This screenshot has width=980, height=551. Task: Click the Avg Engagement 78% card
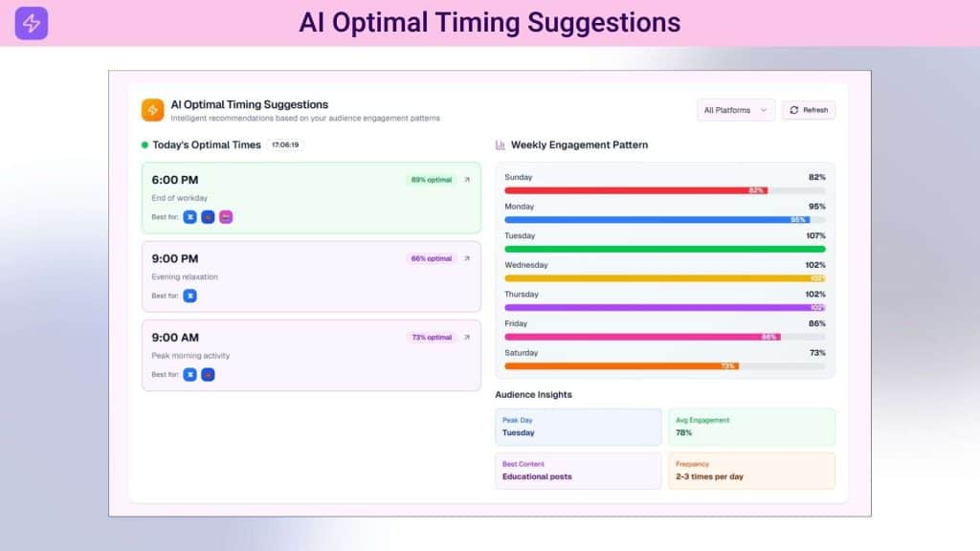tap(752, 427)
